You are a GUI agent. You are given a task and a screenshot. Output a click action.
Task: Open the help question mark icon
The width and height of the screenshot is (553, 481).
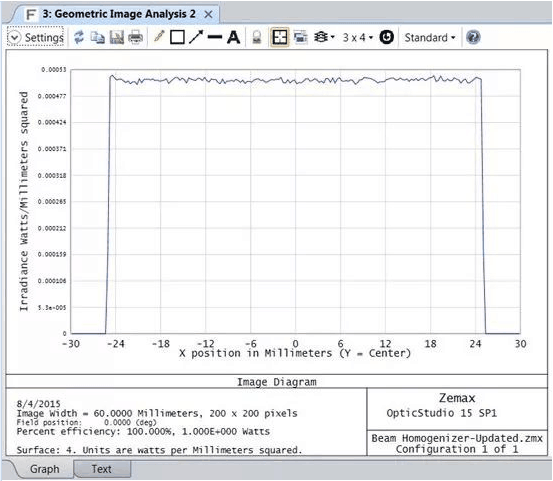pos(473,37)
